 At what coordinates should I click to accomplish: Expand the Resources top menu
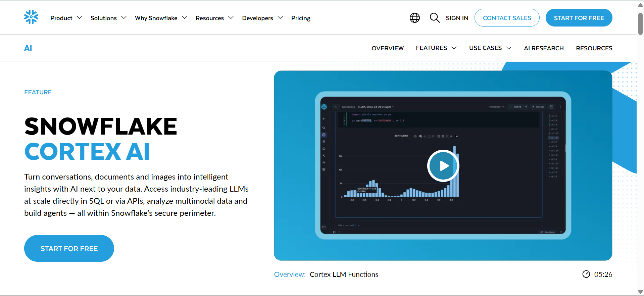(214, 18)
